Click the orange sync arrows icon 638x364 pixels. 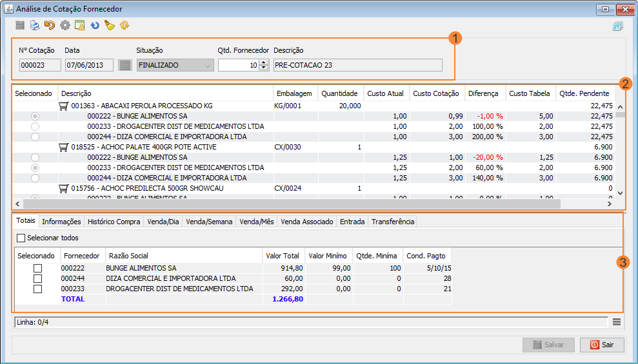(x=125, y=25)
